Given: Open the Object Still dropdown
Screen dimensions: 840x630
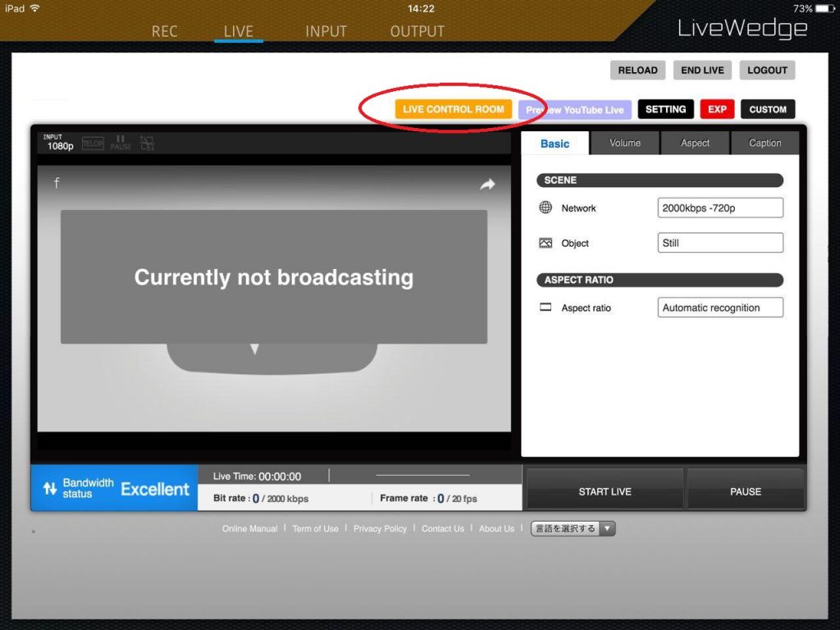Looking at the screenshot, I should [720, 243].
